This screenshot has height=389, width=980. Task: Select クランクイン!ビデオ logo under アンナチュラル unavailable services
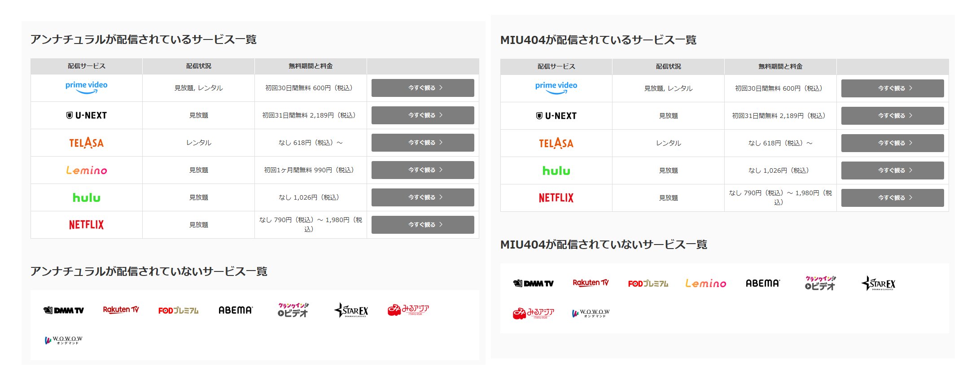(x=293, y=310)
